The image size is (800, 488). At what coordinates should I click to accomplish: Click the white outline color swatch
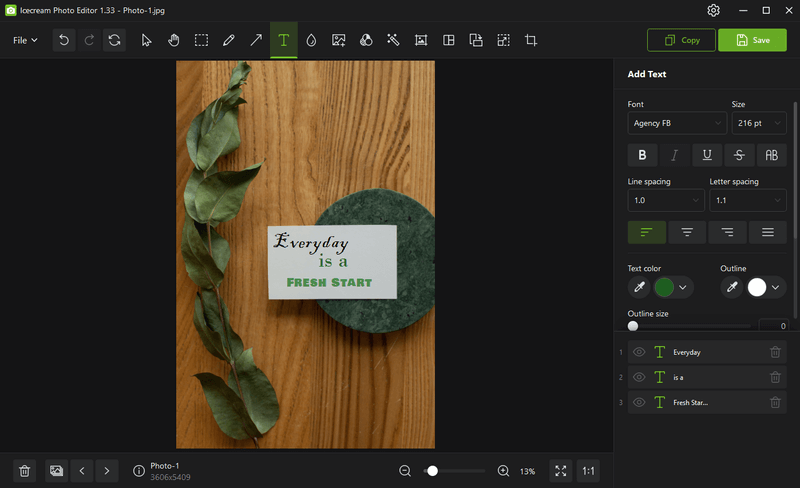tap(757, 287)
